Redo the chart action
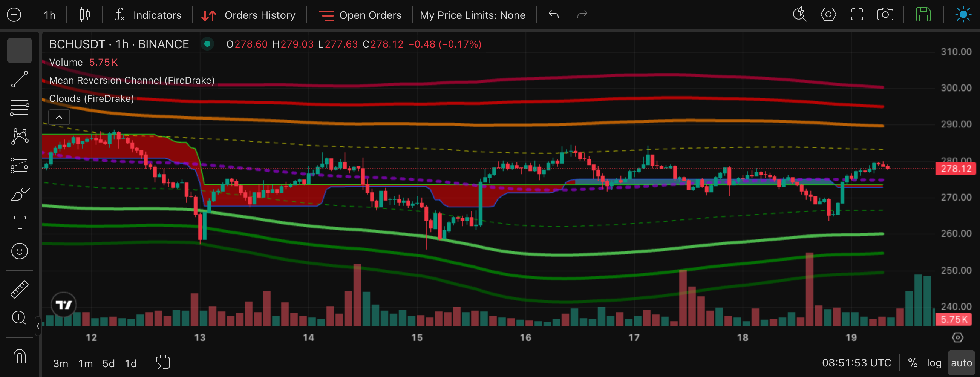Image resolution: width=980 pixels, height=377 pixels. point(582,15)
